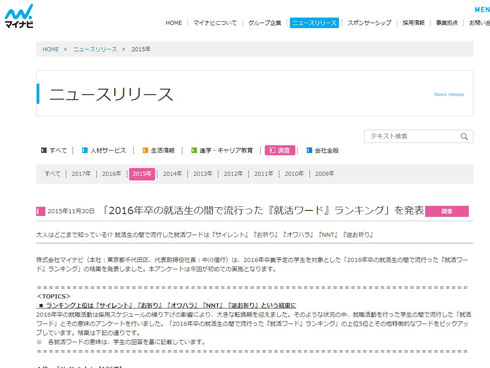Image resolution: width=490 pixels, height=368 pixels.
Task: Select ニュースリリース navigation tab
Action: 314,23
